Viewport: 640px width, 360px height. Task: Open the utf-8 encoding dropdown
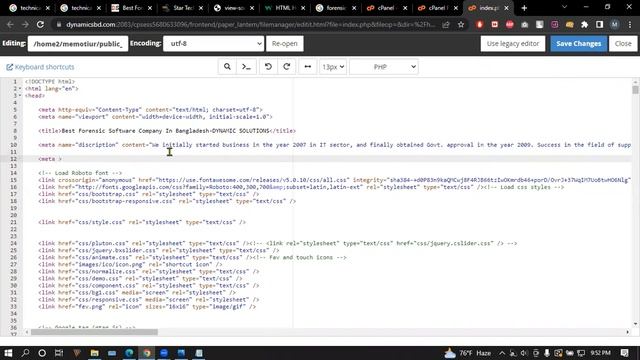(213, 43)
